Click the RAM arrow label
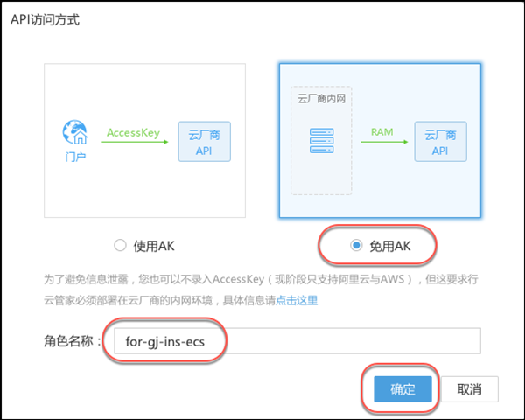 pos(382,132)
